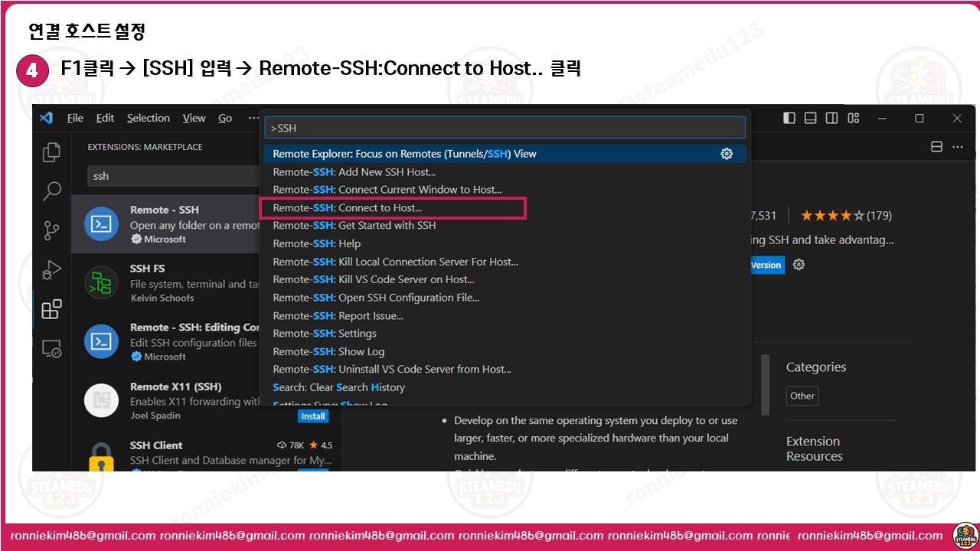The width and height of the screenshot is (980, 551).
Task: Click the Remote - SSH extension icon
Action: coord(101,223)
